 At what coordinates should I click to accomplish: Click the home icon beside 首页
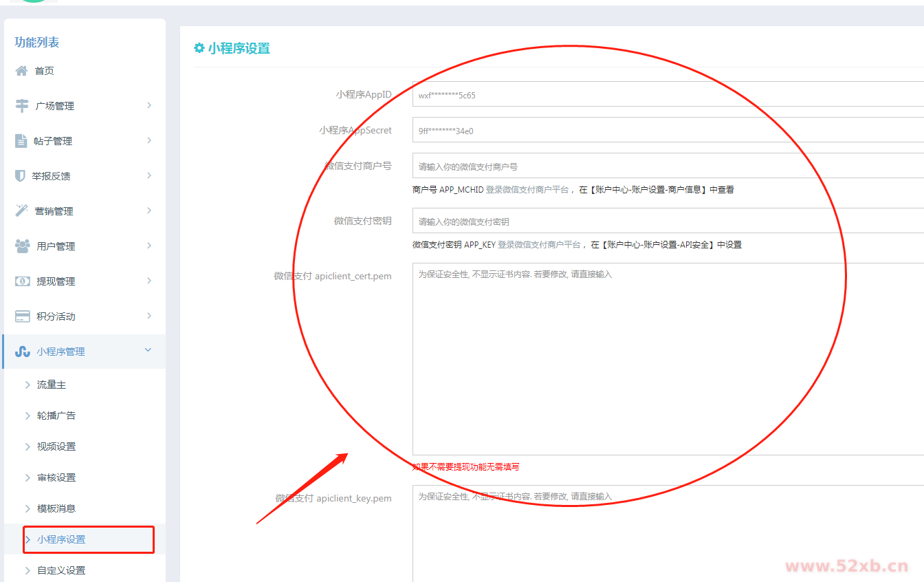point(22,71)
